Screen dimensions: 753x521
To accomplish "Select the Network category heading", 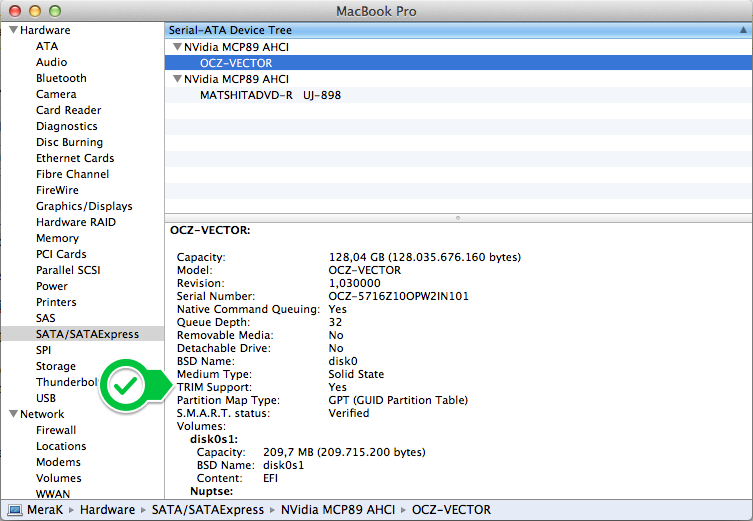I will (x=42, y=414).
